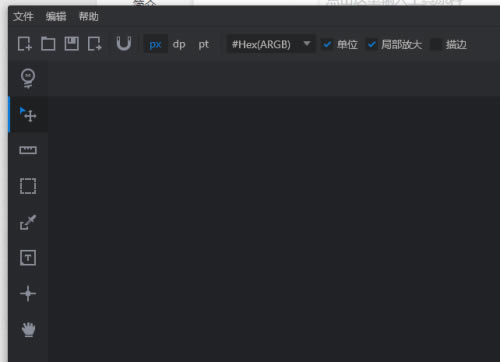Click the save floppy disk icon

click(x=71, y=44)
